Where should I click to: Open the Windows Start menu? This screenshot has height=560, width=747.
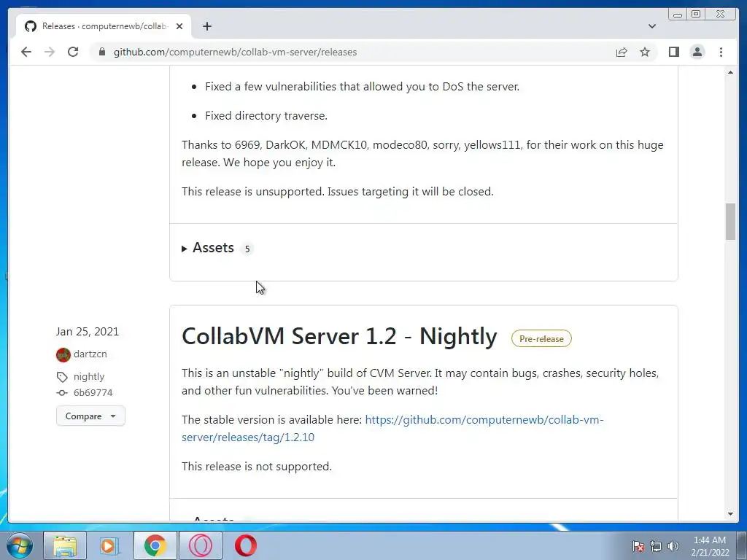coord(19,545)
